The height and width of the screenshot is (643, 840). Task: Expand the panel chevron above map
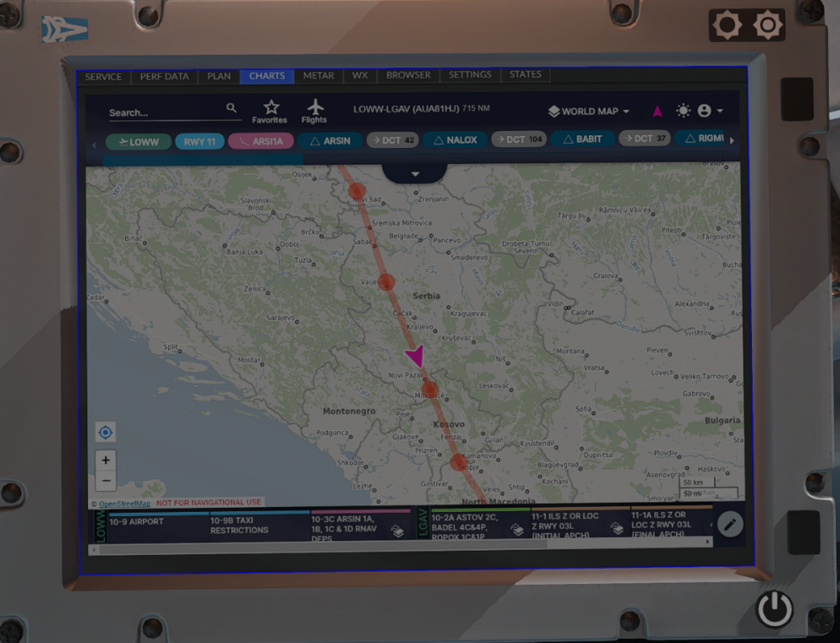pyautogui.click(x=414, y=172)
